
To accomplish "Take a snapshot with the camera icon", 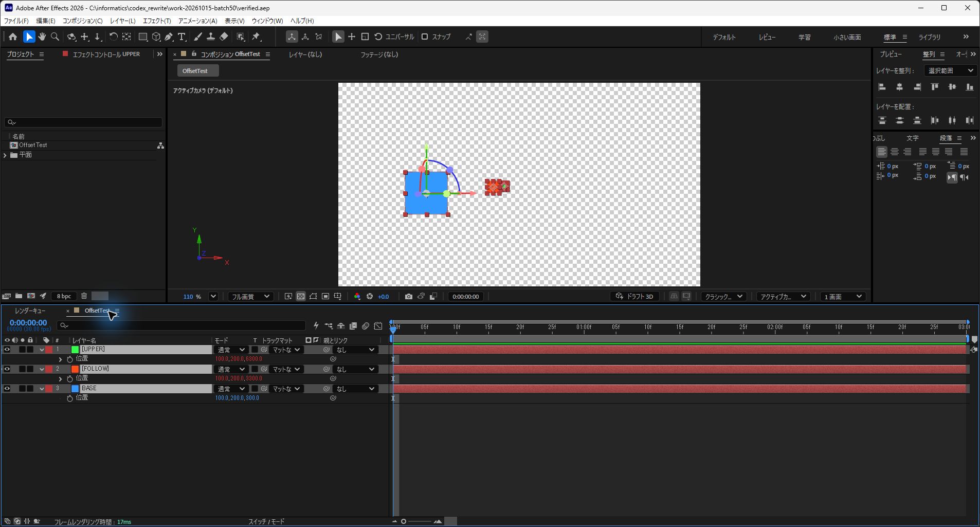I will tap(408, 297).
